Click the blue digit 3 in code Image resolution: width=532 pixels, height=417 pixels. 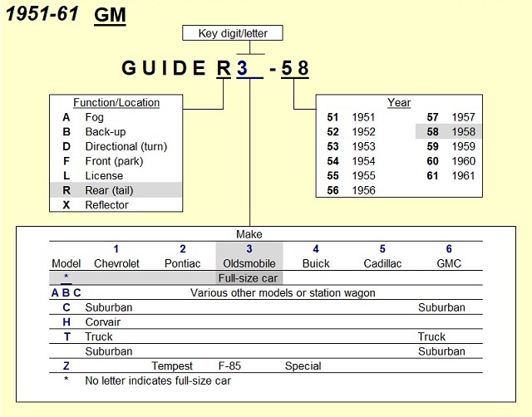(242, 68)
